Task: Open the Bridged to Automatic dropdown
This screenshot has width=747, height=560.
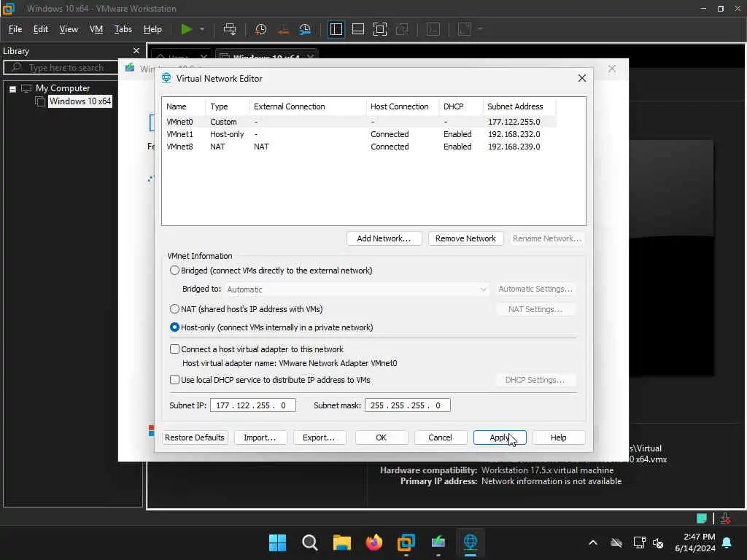Action: (357, 289)
